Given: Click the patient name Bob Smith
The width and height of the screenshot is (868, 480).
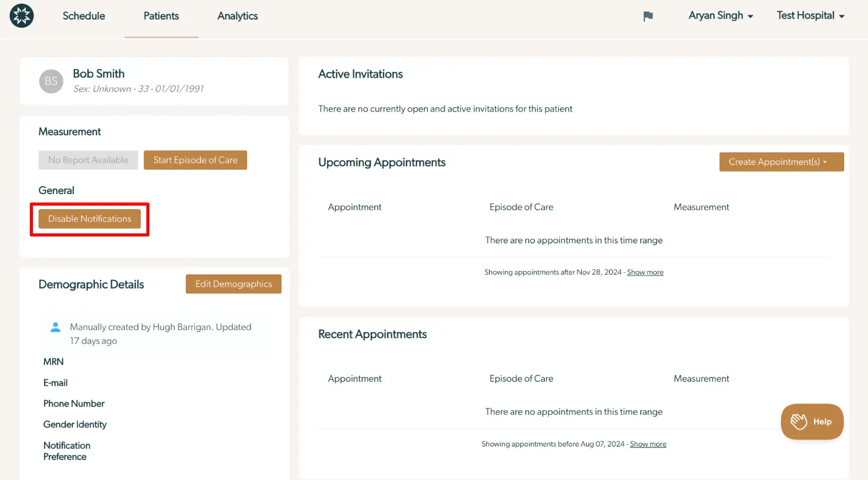Looking at the screenshot, I should coord(98,73).
